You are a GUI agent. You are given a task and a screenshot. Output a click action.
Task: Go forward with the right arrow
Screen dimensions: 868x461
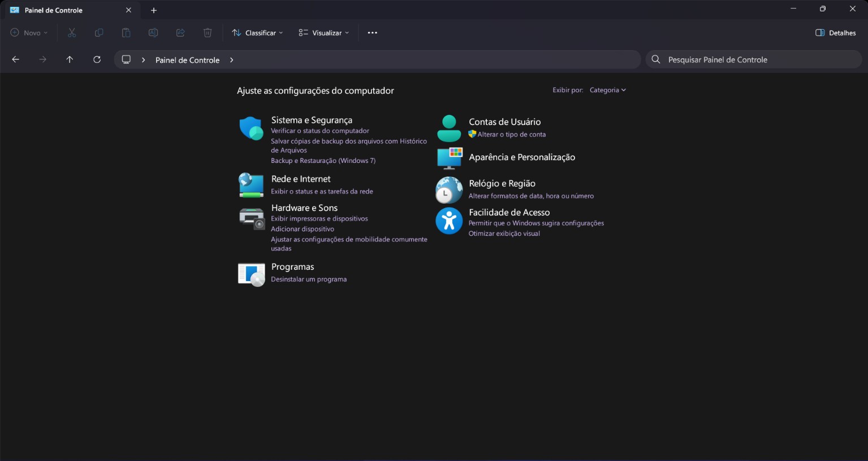point(42,59)
